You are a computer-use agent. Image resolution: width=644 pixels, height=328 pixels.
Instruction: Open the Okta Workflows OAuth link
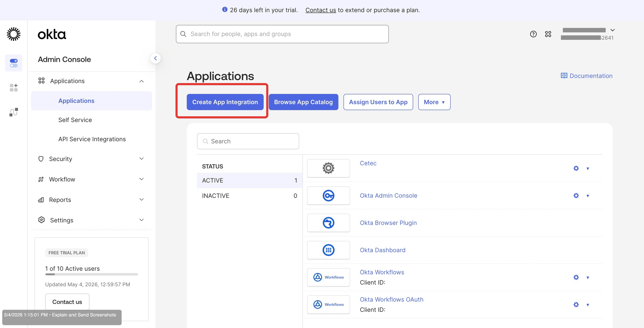tap(391, 299)
